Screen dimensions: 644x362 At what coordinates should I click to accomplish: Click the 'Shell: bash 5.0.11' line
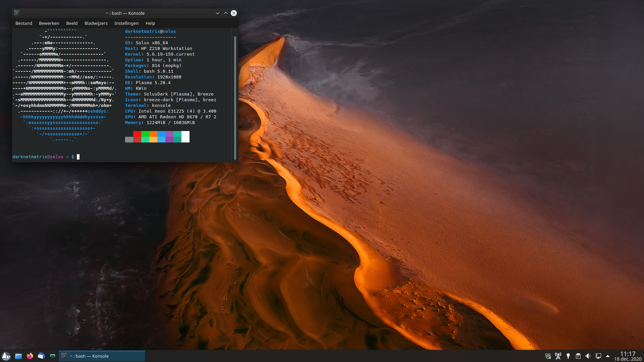[149, 71]
